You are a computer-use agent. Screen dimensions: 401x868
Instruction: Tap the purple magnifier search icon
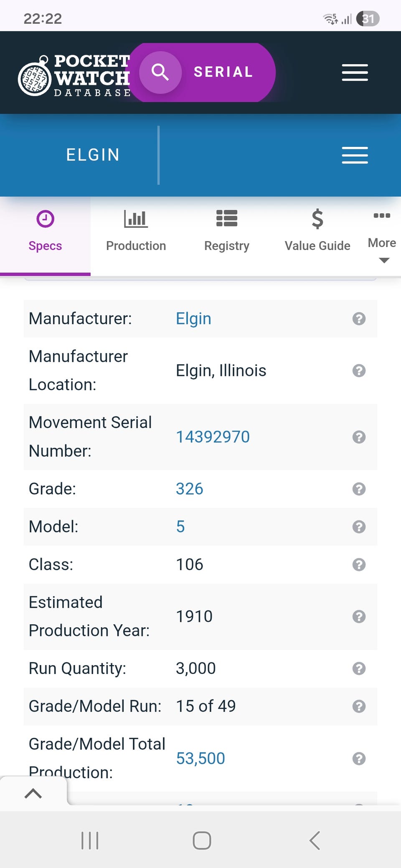[x=160, y=72]
